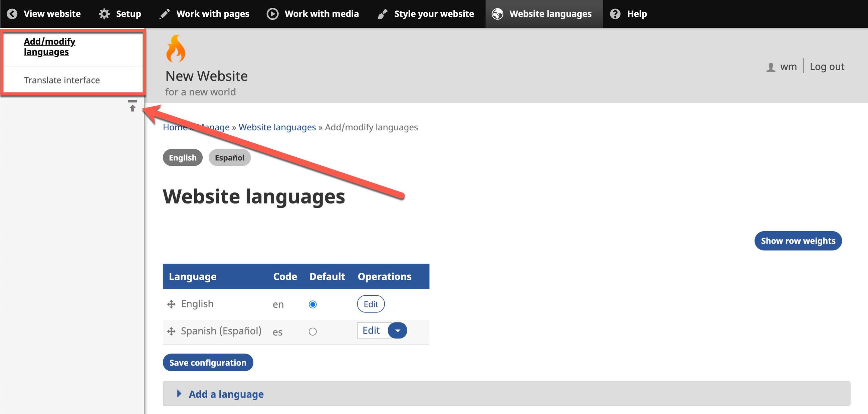This screenshot has width=868, height=414.
Task: Click the paintbrush icon for Style your website
Action: pyautogui.click(x=382, y=14)
